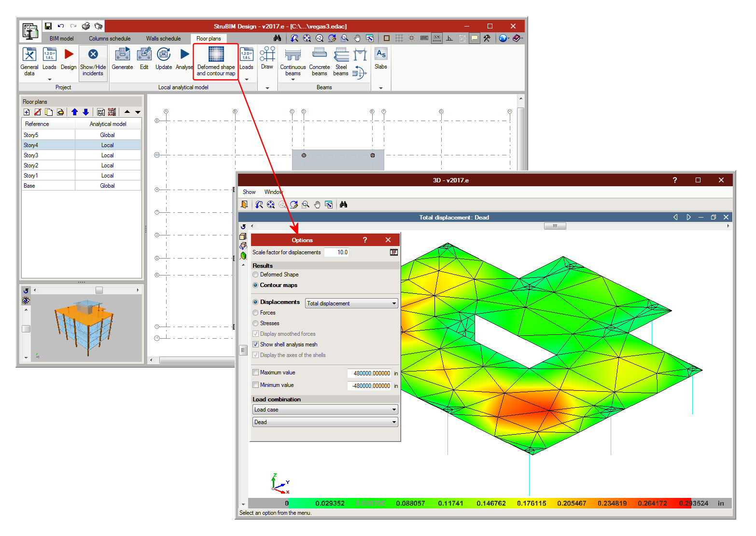Viewport: 756px width, 536px height.
Task: Click the Update analytical model button
Action: point(164,55)
